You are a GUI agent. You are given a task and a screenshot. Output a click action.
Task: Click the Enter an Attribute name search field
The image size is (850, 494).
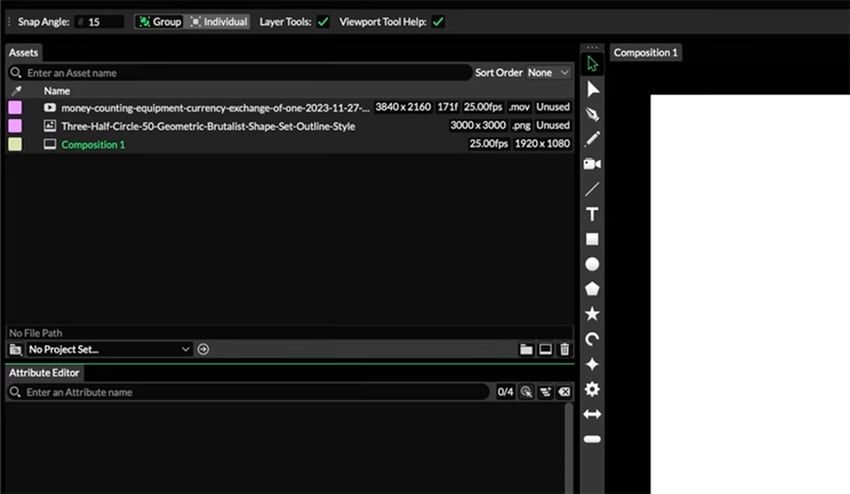pos(248,392)
